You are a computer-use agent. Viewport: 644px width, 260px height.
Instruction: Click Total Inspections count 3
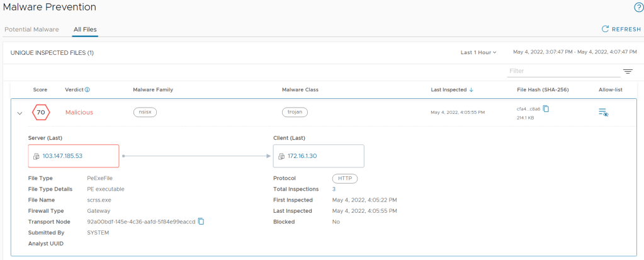334,189
